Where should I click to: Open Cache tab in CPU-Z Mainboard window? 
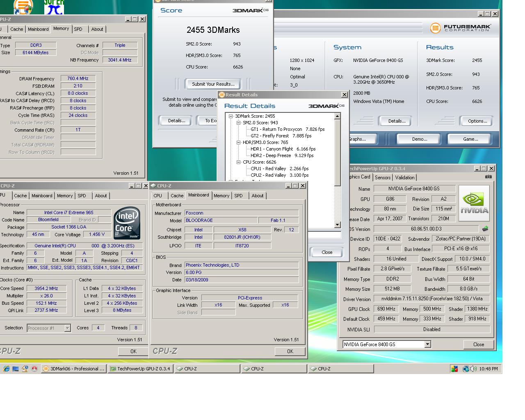point(177,196)
